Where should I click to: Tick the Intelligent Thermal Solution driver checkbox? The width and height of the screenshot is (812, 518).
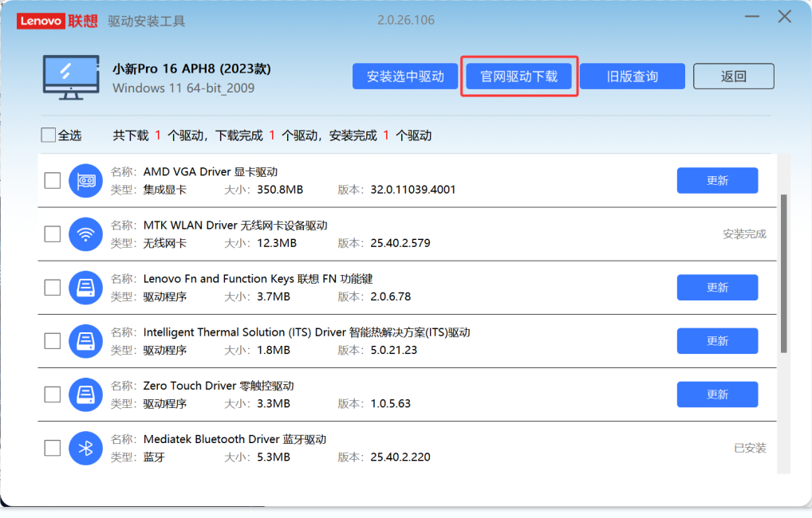[53, 341]
